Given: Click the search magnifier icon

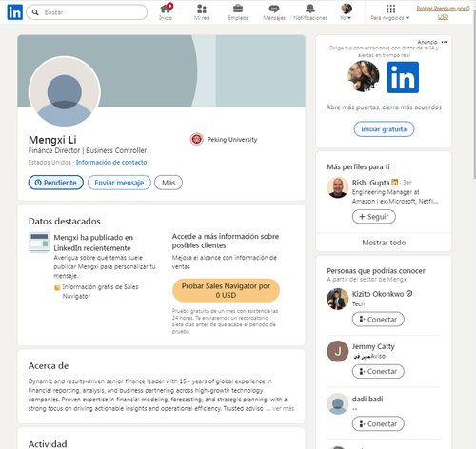Looking at the screenshot, I should coord(35,12).
